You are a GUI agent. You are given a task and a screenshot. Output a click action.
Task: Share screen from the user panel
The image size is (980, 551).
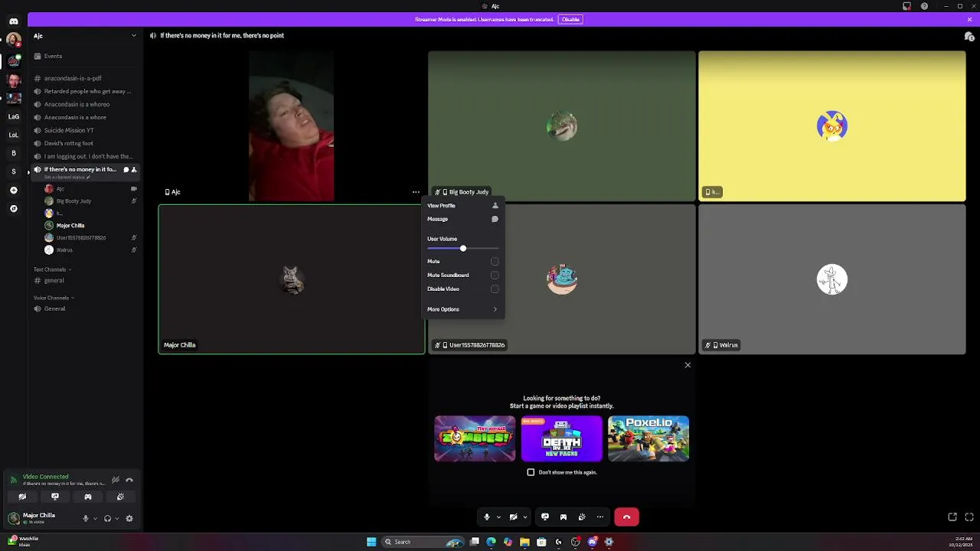[55, 497]
